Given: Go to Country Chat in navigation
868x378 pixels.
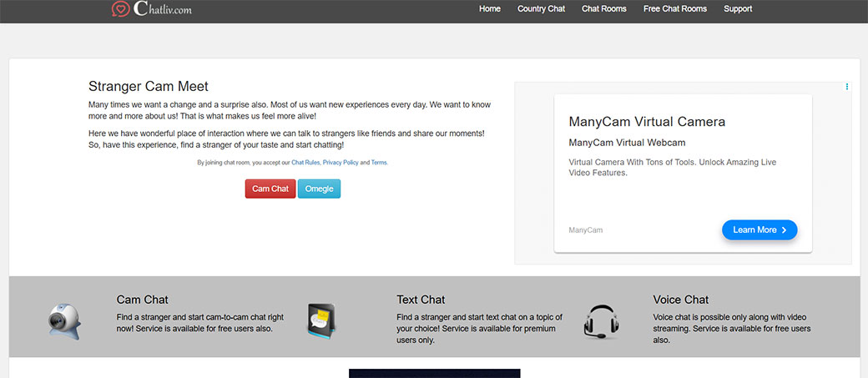Looking at the screenshot, I should pos(541,9).
